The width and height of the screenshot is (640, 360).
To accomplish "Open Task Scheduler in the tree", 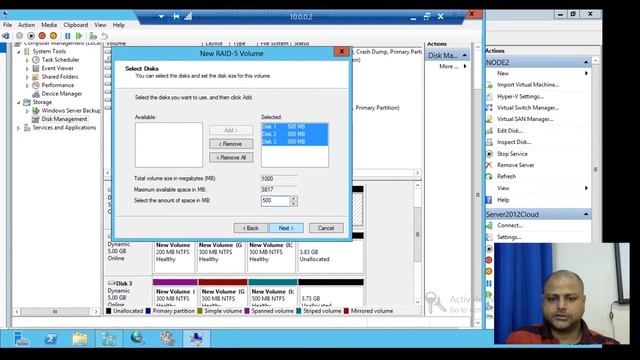I will [60, 60].
